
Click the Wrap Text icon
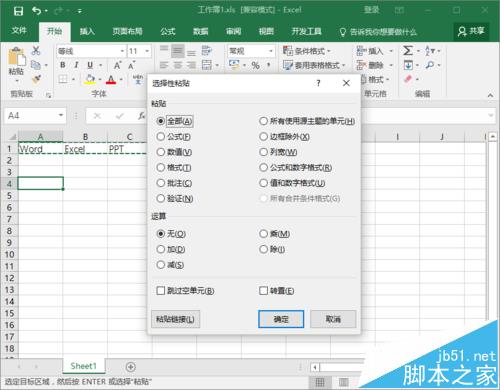(207, 51)
